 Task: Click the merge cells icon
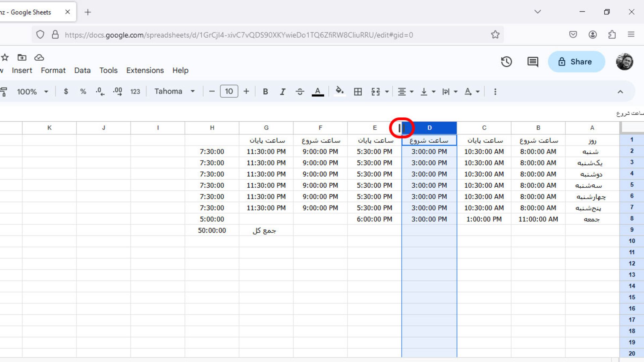pos(376,92)
